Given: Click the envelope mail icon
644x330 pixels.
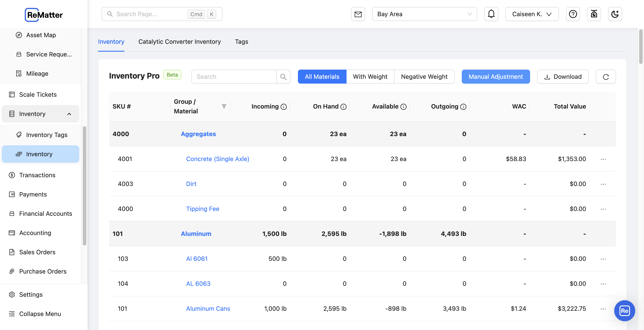Looking at the screenshot, I should tap(358, 14).
